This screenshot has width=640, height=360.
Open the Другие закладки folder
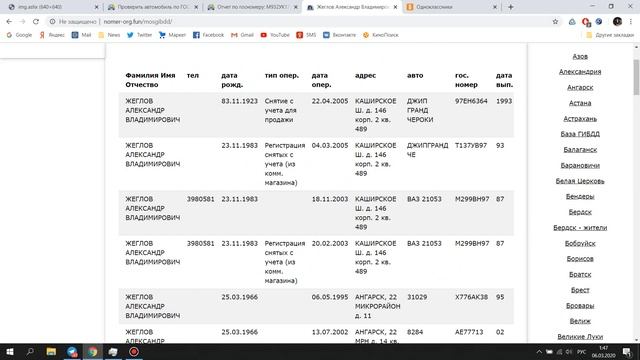coord(610,35)
